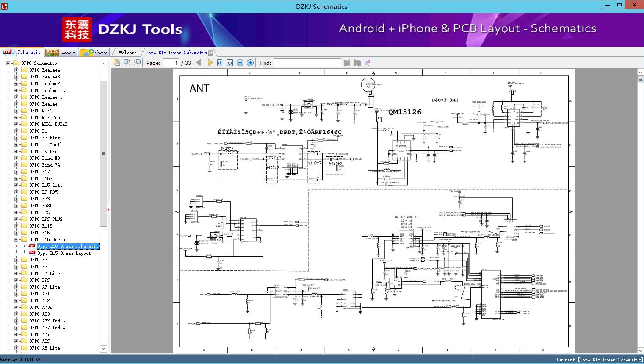Click the ANT title on the schematic page

tap(199, 88)
